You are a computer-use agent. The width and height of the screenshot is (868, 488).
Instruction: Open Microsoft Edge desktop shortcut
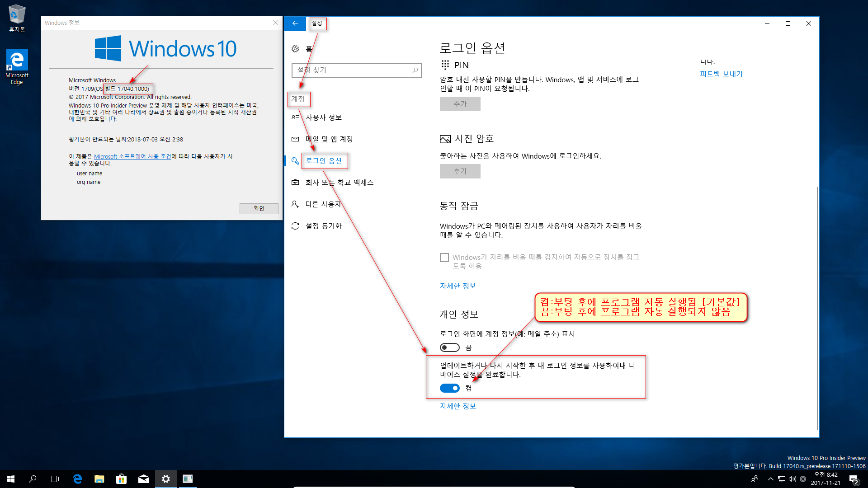pyautogui.click(x=17, y=67)
